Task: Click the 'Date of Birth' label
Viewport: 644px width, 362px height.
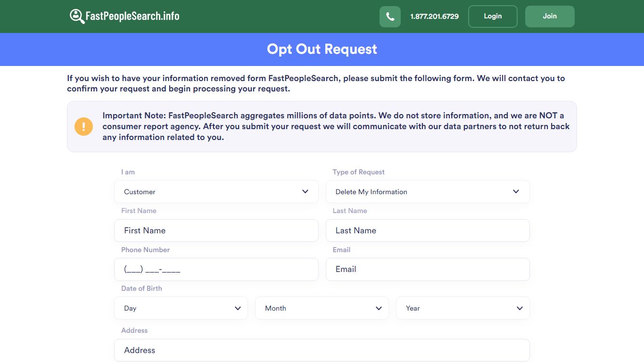Action: (x=141, y=288)
